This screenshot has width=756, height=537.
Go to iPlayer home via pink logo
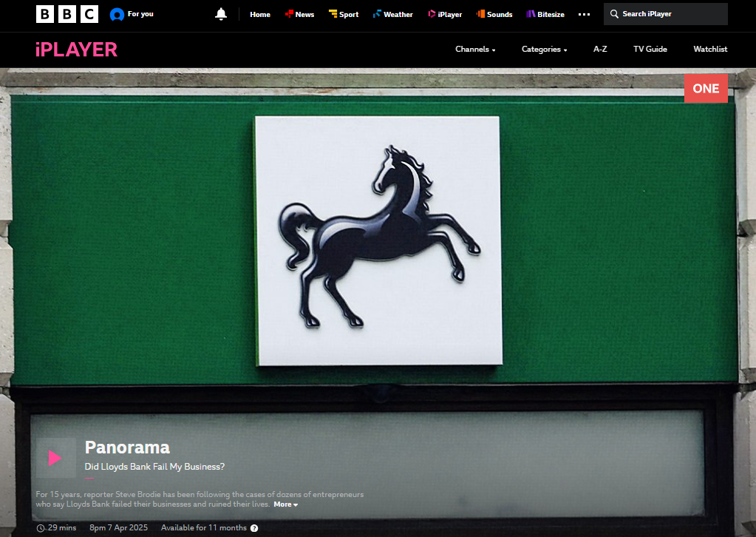76,50
